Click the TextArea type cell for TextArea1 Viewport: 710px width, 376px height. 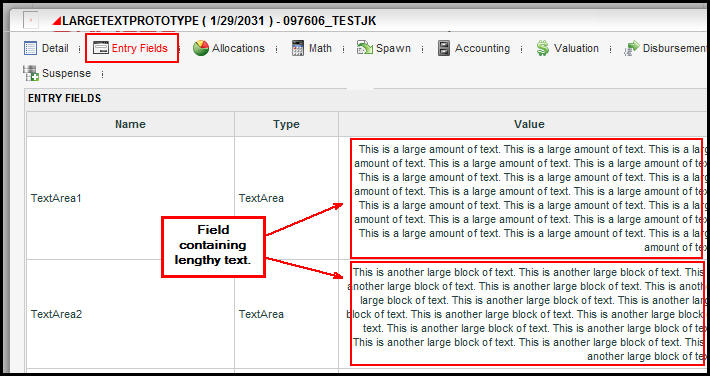pyautogui.click(x=286, y=198)
